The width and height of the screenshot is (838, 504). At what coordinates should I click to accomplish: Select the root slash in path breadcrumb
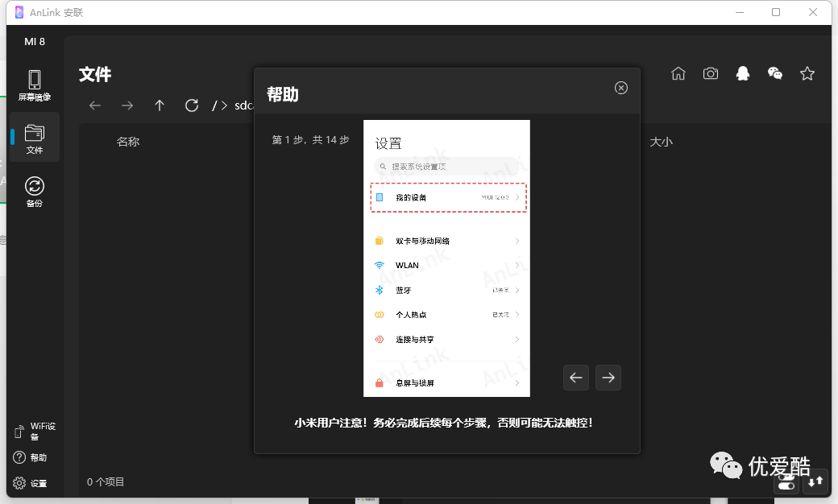pos(215,105)
